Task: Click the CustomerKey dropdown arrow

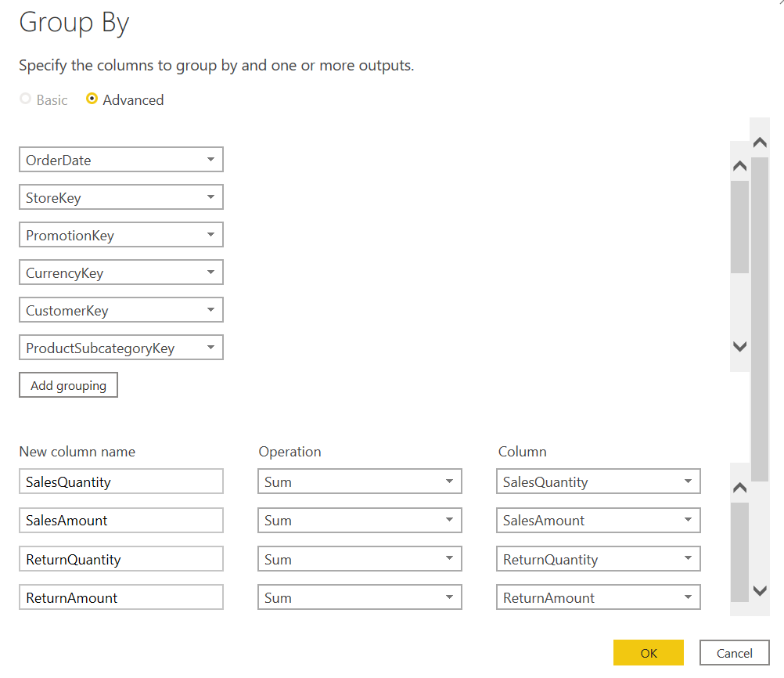Action: pos(210,310)
